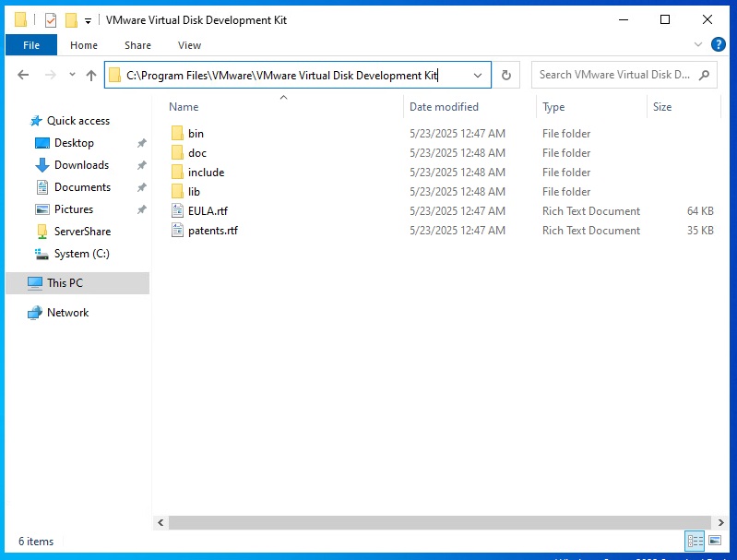Click the horizontal scrollbar thumb
The height and width of the screenshot is (560, 737).
[x=439, y=522]
